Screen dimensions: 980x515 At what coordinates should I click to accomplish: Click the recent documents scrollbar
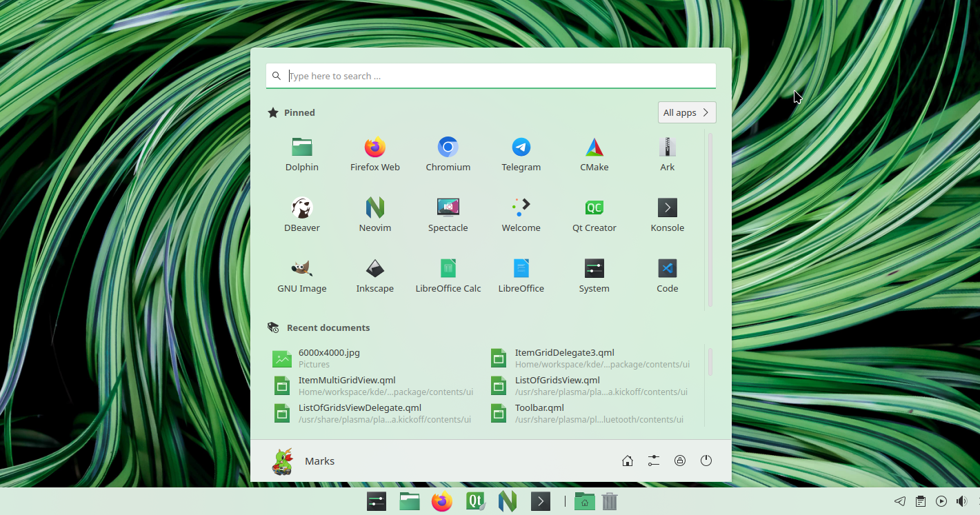[x=710, y=362]
